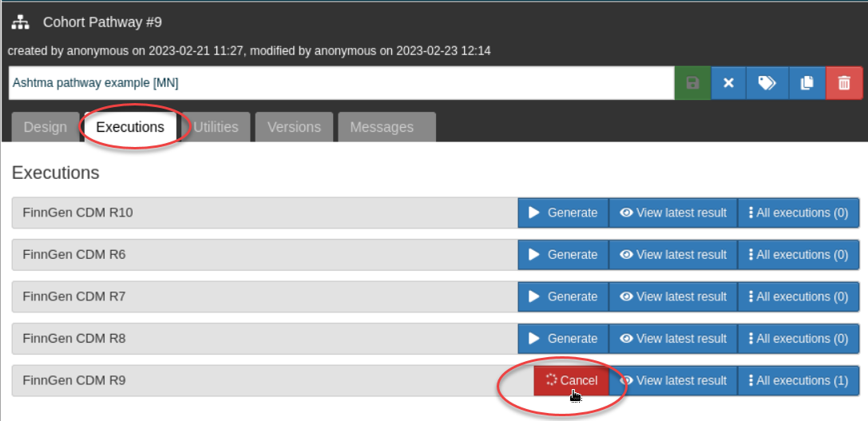Viewport: 868px width, 421px height.
Task: Expand All executions (0) for CDM R6
Action: click(x=799, y=255)
